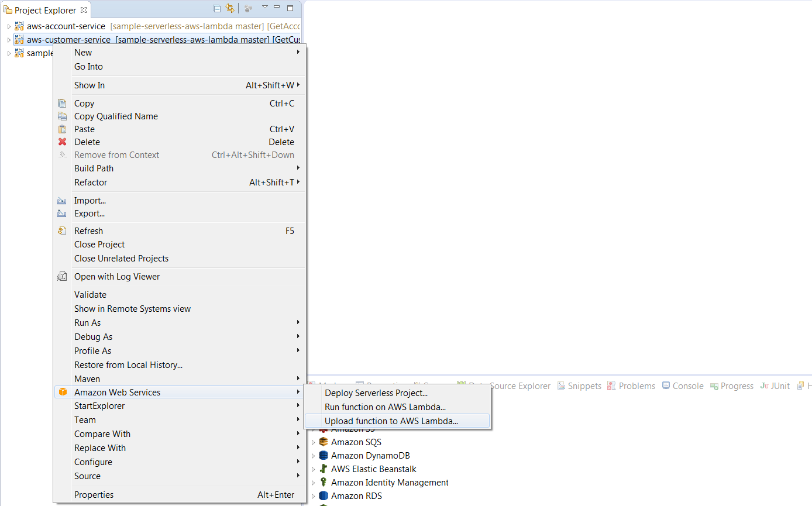812x506 pixels.
Task: Open the Replace With submenu
Action: coord(180,448)
